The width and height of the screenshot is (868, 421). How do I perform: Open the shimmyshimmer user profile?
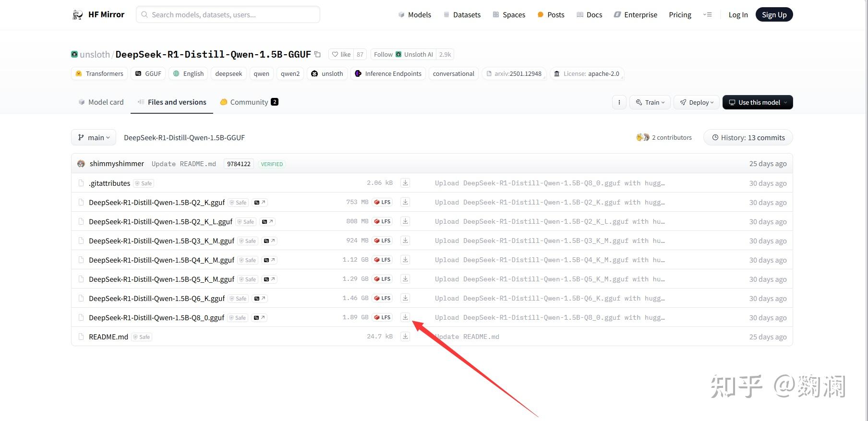[x=117, y=164]
